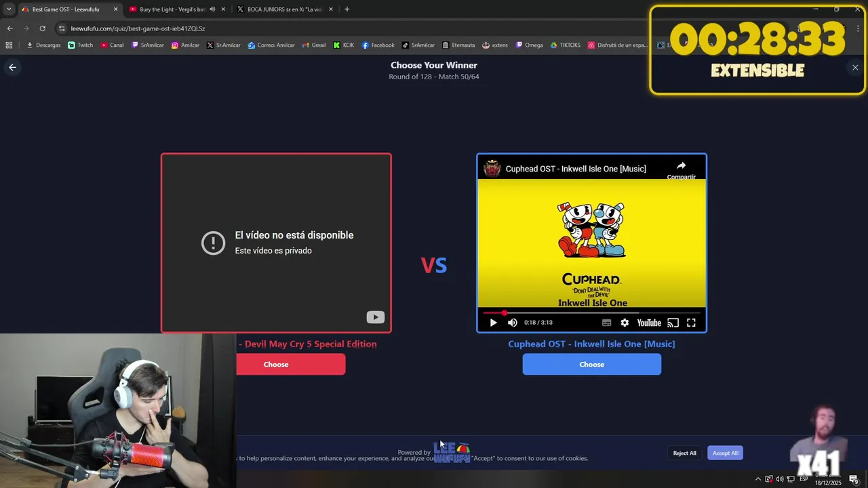This screenshot has height=488, width=868.
Task: Open Windows notification center
Action: tap(854, 479)
